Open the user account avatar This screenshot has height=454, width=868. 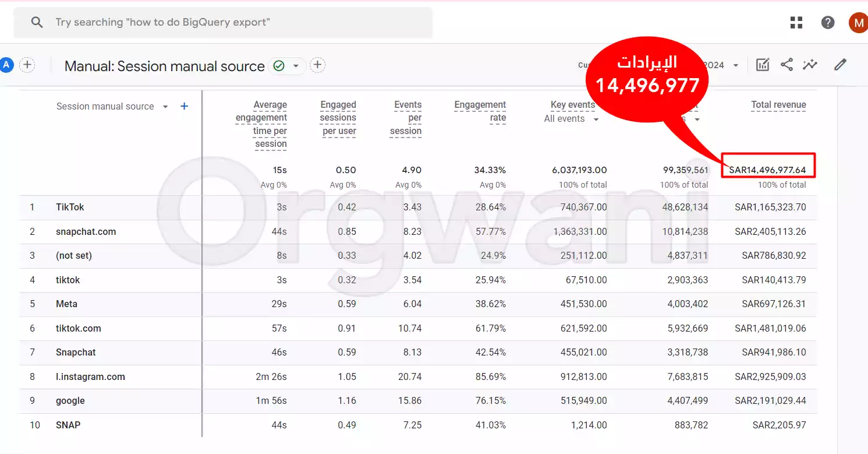(x=858, y=23)
